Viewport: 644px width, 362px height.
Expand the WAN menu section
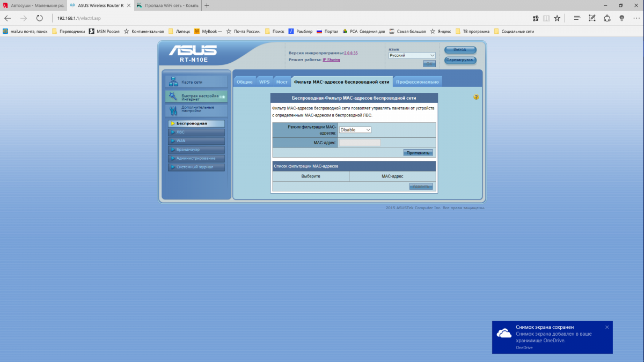[x=196, y=141]
